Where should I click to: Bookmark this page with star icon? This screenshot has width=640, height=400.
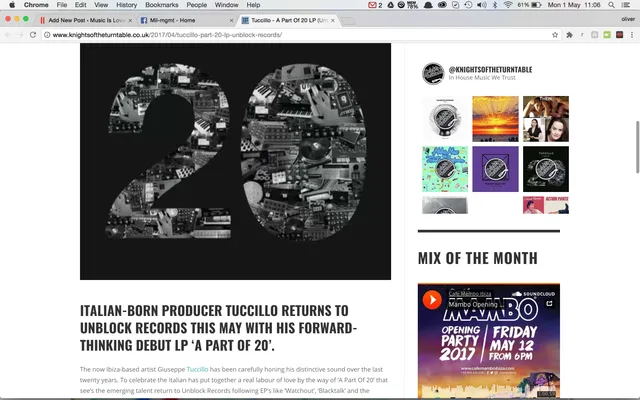(x=555, y=35)
